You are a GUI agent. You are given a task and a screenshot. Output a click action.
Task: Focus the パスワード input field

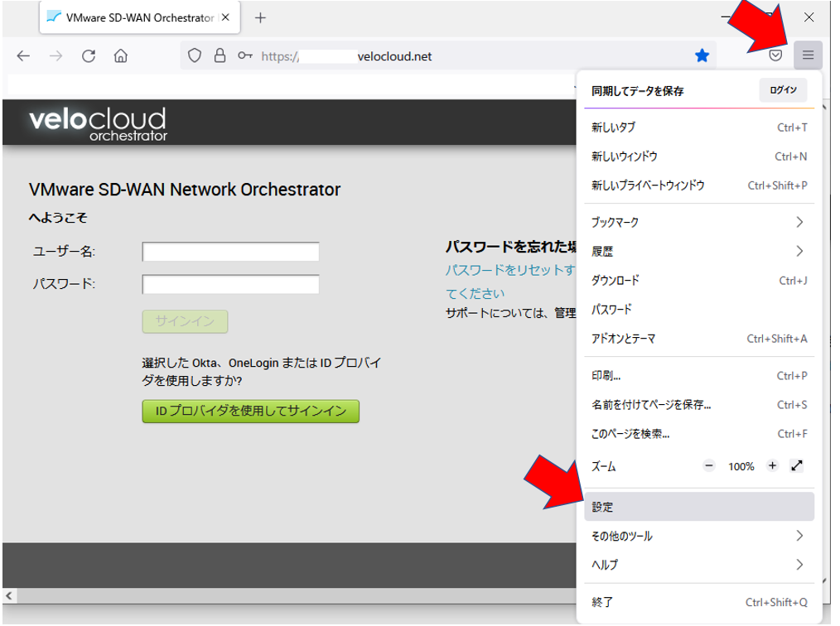click(x=230, y=284)
